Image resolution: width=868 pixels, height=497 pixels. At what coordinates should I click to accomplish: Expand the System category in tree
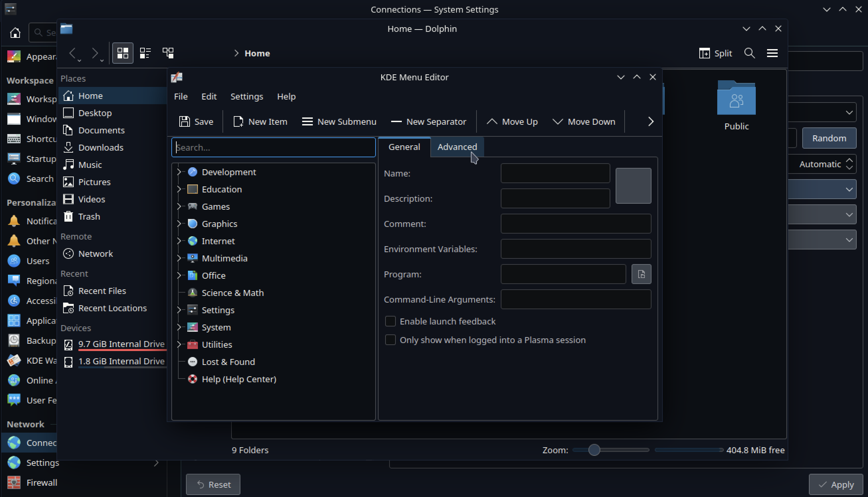179,327
